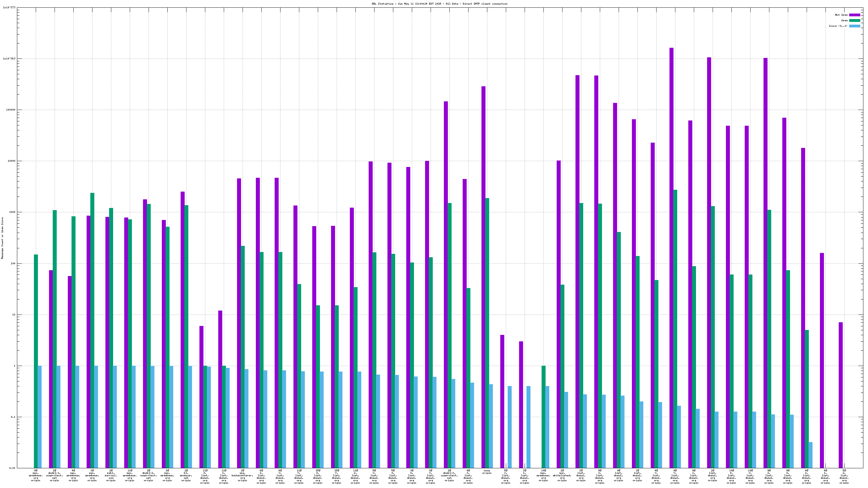The height and width of the screenshot is (488, 868).
Task: Click the purple Not Spam legend swatch
Action: (854, 15)
